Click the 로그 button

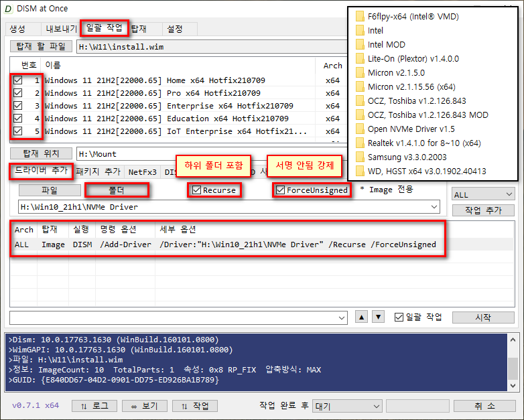point(94,406)
